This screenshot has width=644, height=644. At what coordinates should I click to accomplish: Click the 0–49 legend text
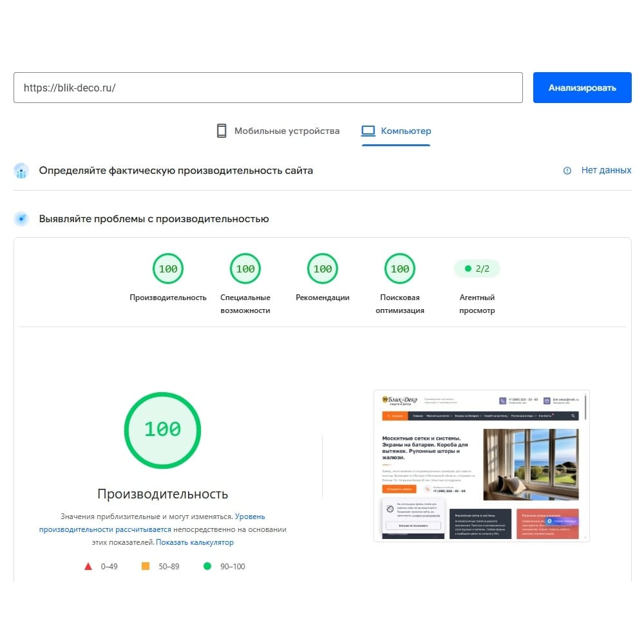pyautogui.click(x=109, y=566)
